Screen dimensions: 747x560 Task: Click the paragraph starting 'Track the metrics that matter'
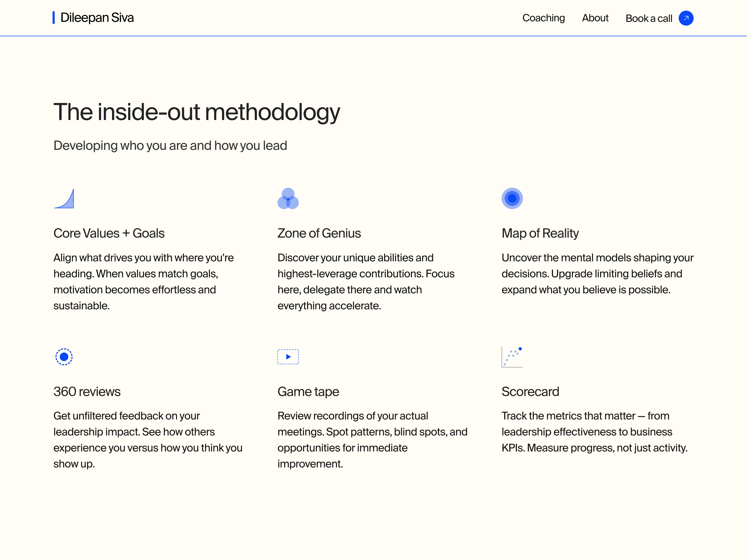coord(594,432)
